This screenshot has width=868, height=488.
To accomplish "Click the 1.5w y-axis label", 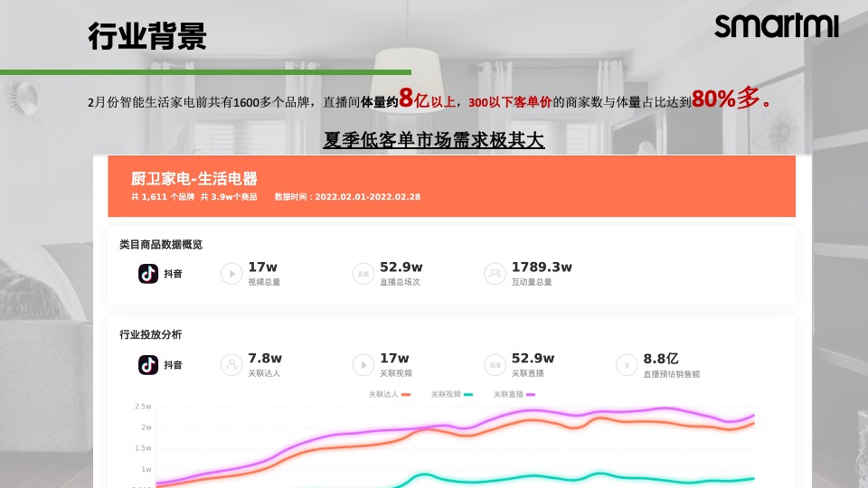I will [143, 448].
